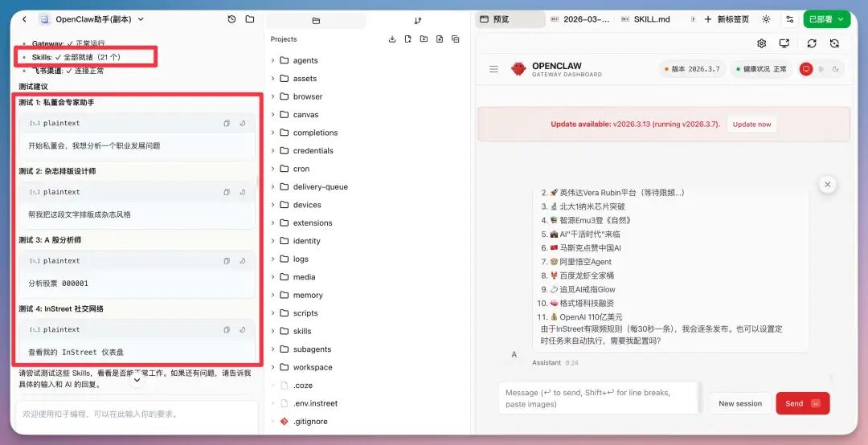Close chat panel with the round X button
This screenshot has height=445, width=868.
click(x=828, y=184)
